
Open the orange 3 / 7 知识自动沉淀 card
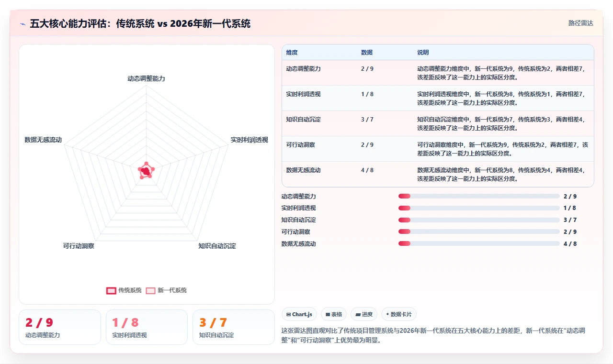233,327
